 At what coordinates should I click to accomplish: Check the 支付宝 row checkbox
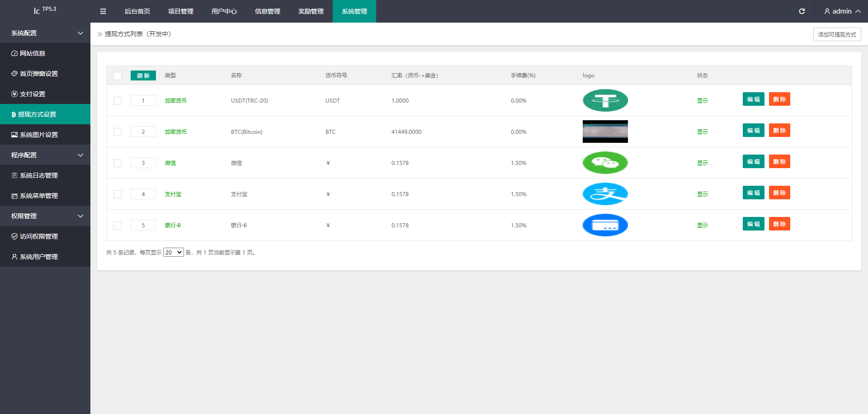pos(118,194)
